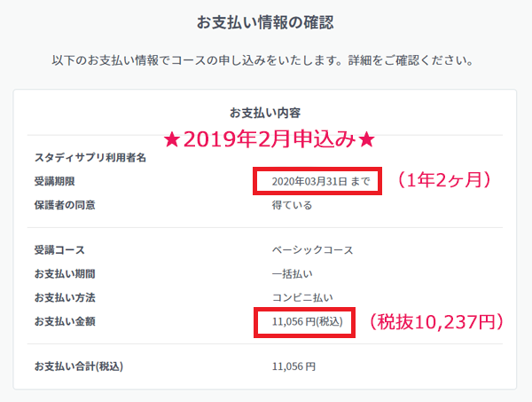
Task: Click the ベーシックコース course value
Action: tap(312, 250)
